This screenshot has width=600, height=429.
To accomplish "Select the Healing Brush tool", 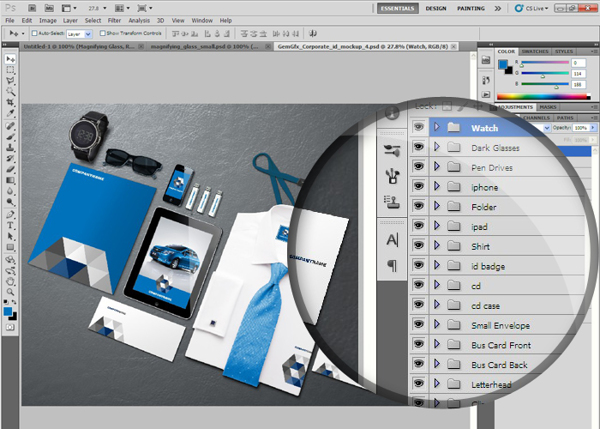I will tap(10, 126).
